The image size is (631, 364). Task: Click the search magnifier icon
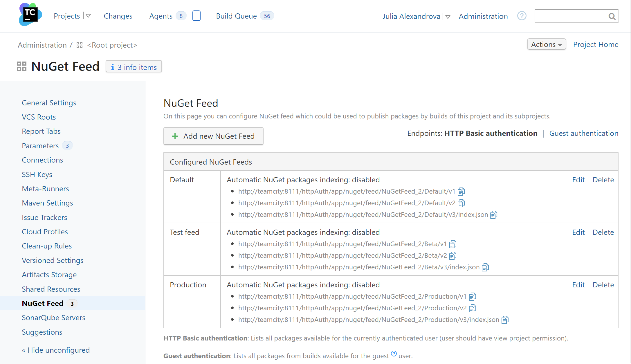click(612, 16)
